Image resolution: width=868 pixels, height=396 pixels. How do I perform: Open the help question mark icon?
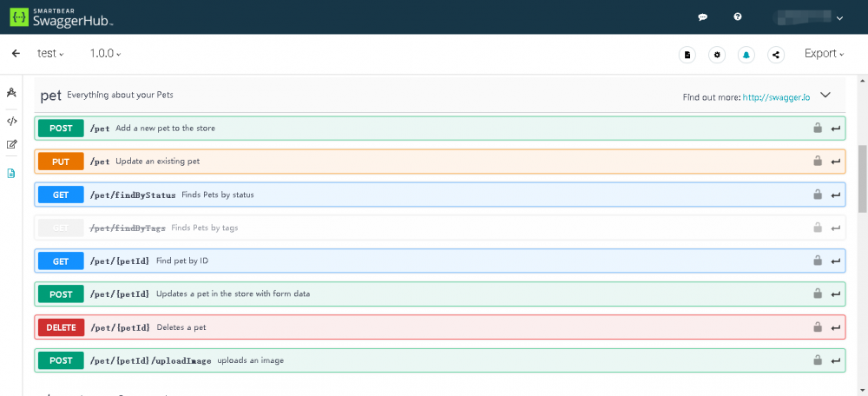(738, 17)
